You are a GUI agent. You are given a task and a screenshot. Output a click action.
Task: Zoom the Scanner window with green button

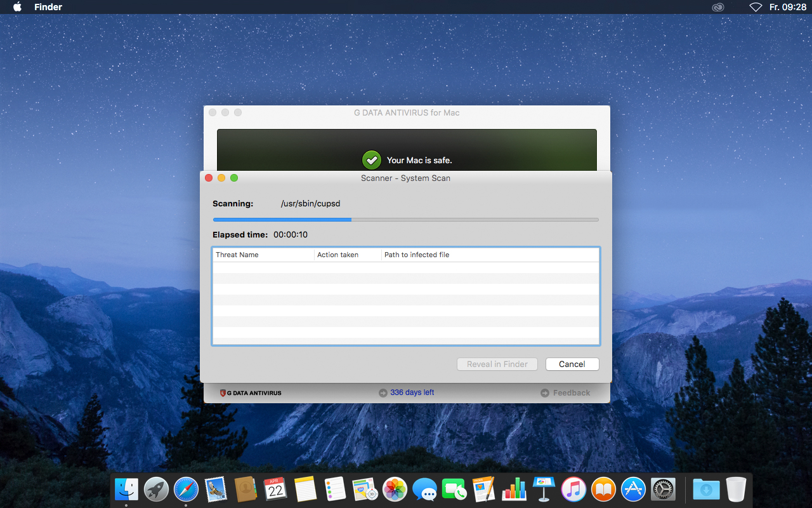coord(234,178)
